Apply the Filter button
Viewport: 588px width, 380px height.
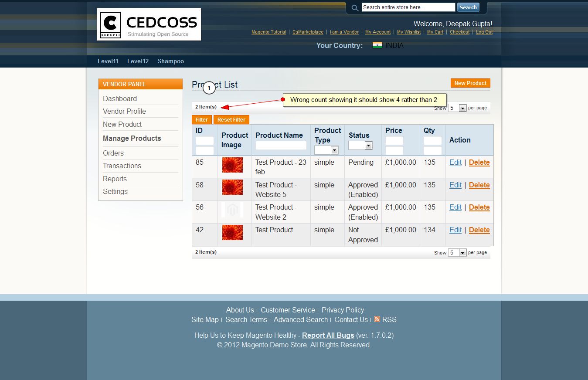201,119
